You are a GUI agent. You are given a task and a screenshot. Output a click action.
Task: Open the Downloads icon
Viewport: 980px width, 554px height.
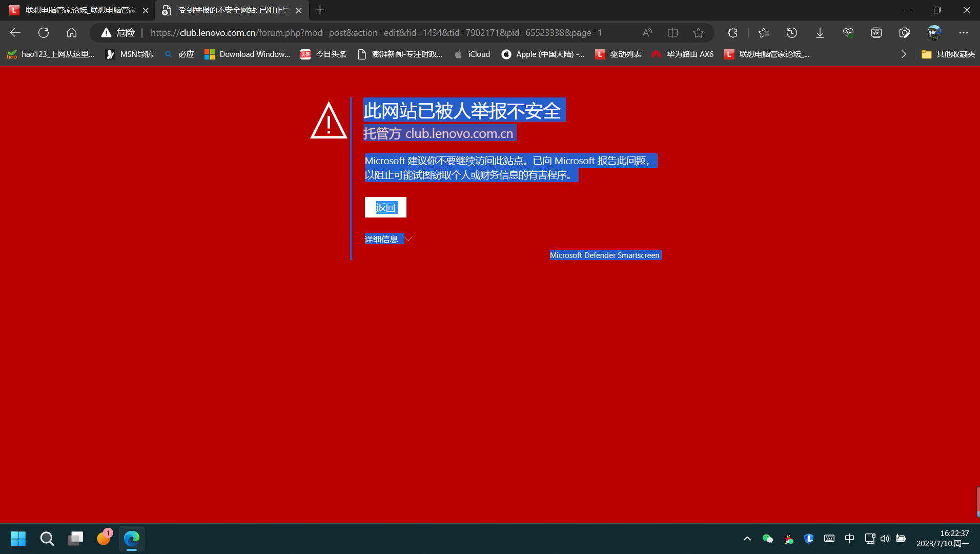click(820, 33)
